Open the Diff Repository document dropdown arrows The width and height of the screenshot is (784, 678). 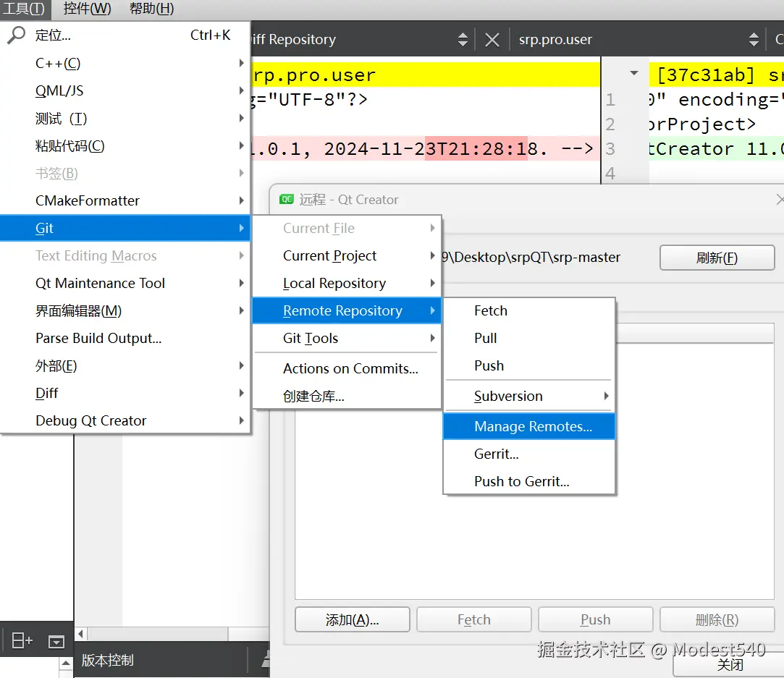pos(463,40)
